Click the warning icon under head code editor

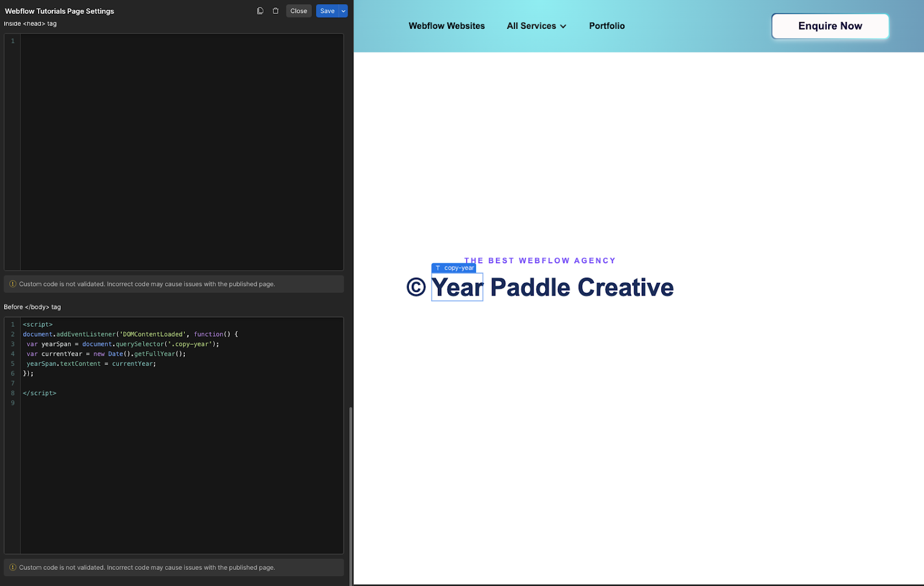pyautogui.click(x=13, y=284)
